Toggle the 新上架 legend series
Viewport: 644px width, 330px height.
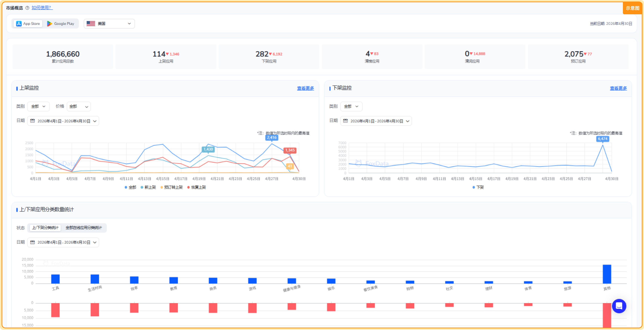148,187
